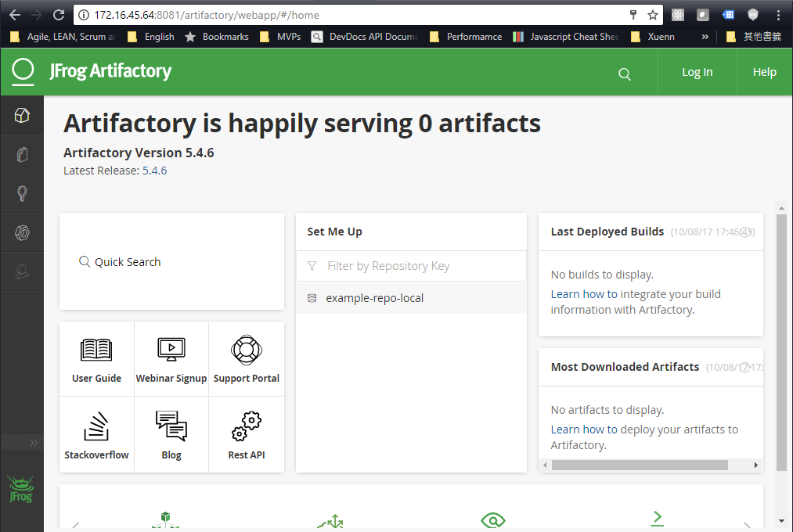
Task: Open the Search magnifier icon in sidebar
Action: pyautogui.click(x=22, y=193)
